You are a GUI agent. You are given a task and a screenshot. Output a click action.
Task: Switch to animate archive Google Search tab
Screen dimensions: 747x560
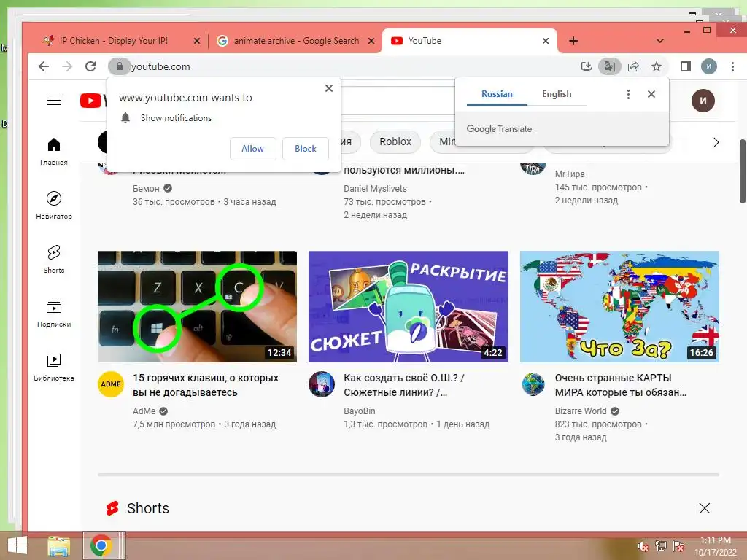pyautogui.click(x=296, y=41)
